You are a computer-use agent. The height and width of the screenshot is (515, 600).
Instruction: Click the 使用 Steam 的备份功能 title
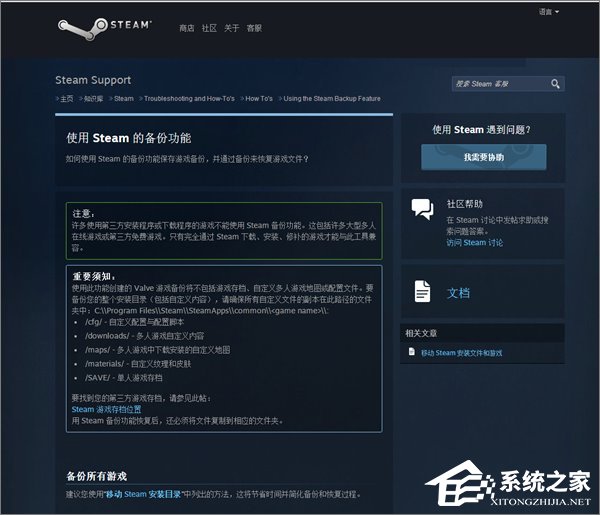pyautogui.click(x=129, y=138)
